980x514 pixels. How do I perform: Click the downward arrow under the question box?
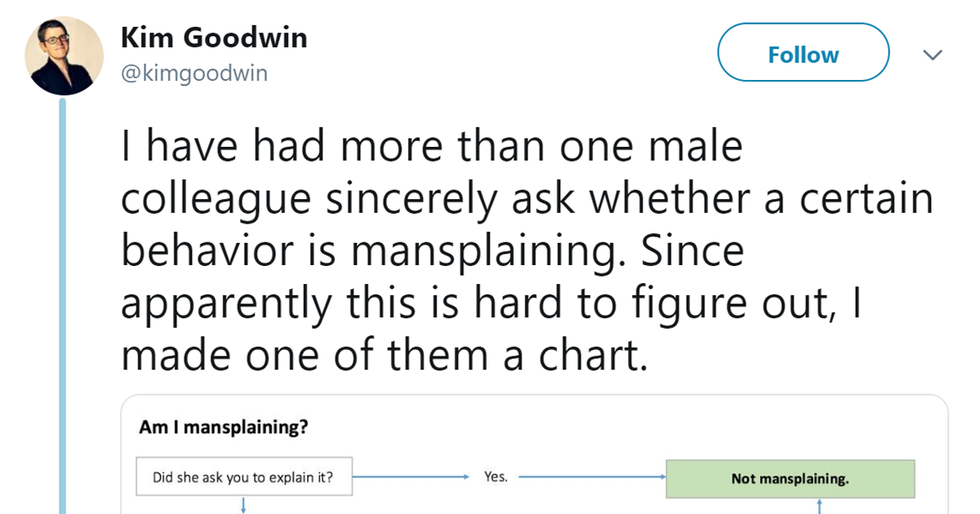(x=243, y=506)
